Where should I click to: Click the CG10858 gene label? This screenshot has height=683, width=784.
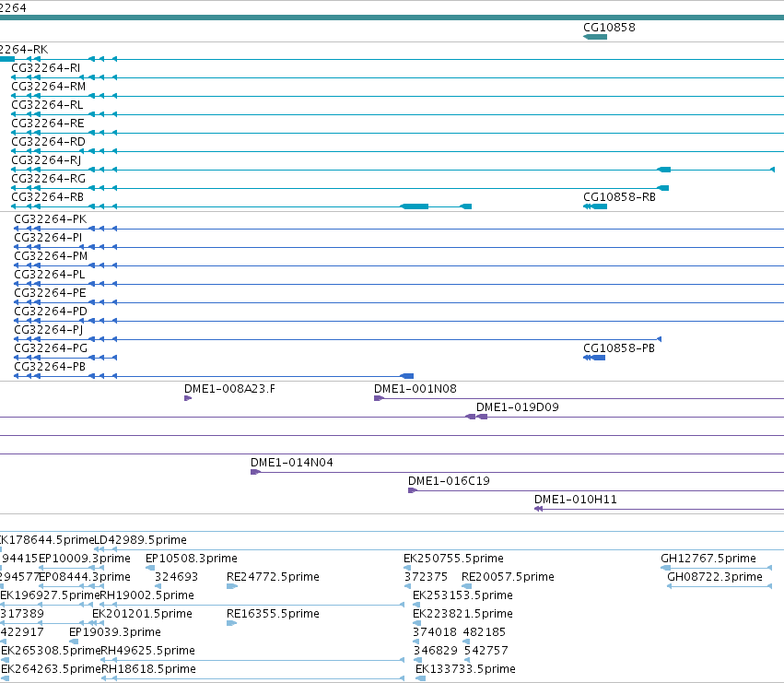609,28
